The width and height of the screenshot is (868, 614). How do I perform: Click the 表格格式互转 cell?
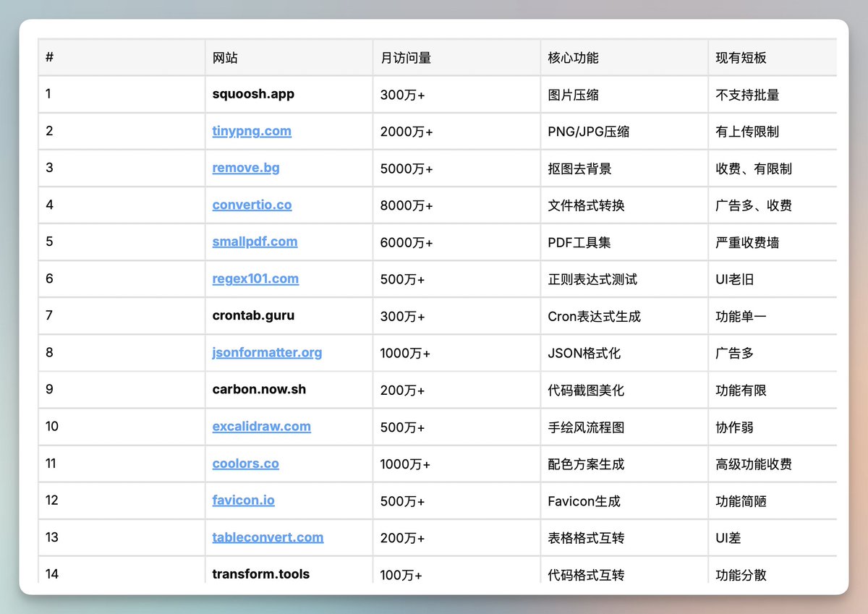tap(624, 537)
